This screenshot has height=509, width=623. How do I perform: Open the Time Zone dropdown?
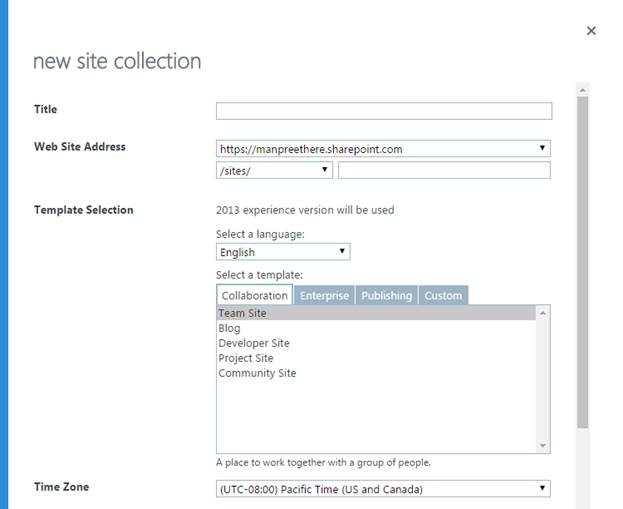tap(383, 489)
